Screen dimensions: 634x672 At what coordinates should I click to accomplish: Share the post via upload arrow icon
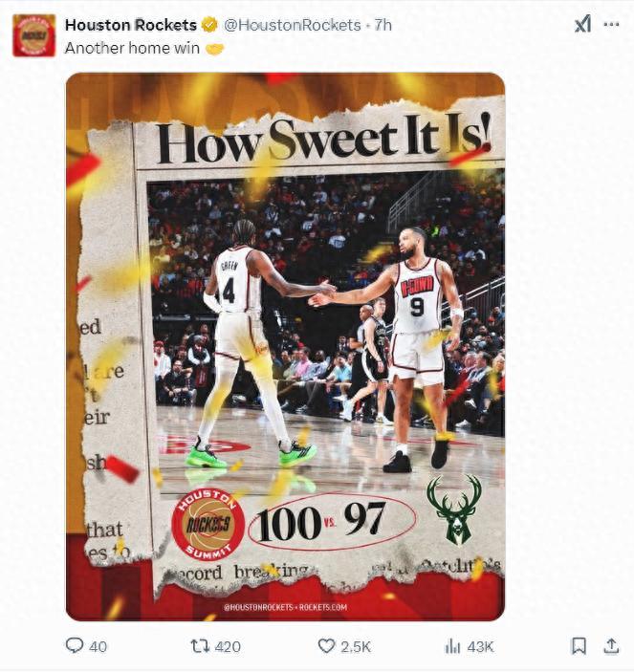(x=611, y=646)
